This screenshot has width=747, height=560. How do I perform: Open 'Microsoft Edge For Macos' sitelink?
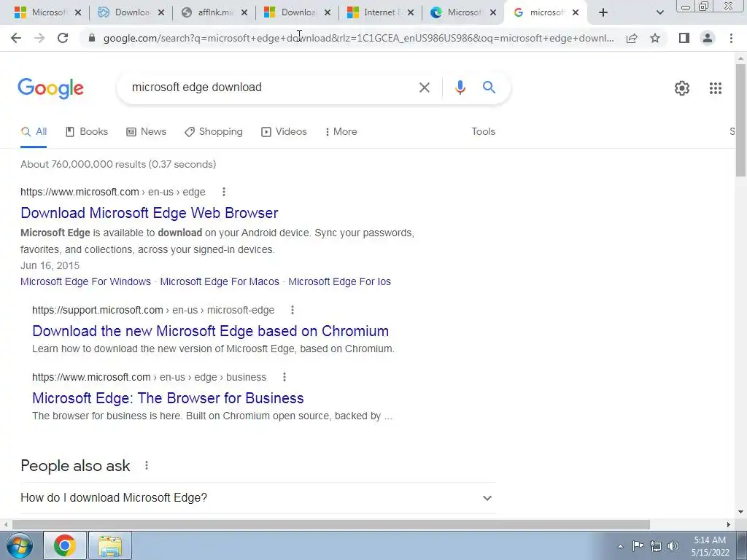[220, 282]
